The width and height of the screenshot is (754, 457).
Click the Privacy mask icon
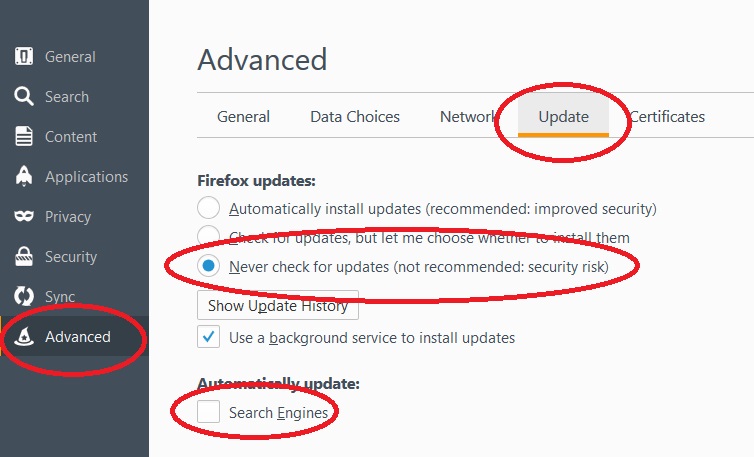[x=24, y=217]
